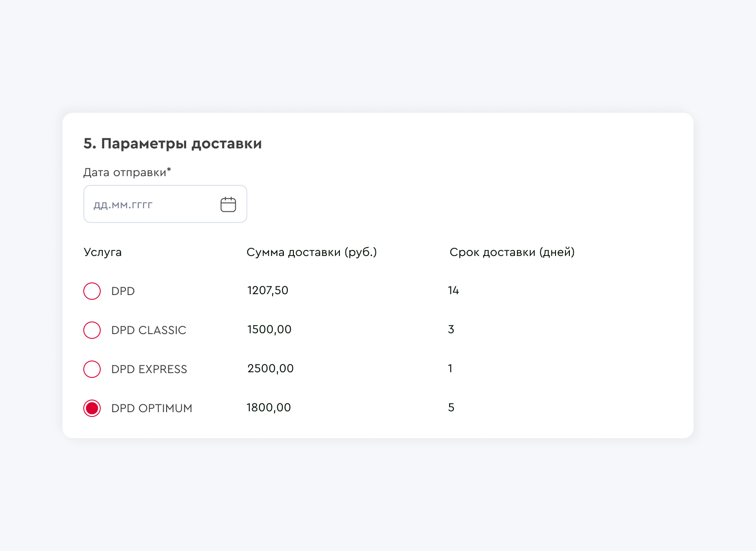
Task: Click the selected DPD OPTIMUM radio button
Action: [92, 408]
